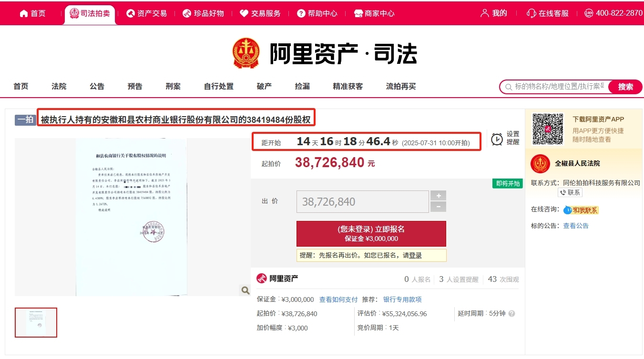Click the 400-822-2870 hotline phone icon

590,13
